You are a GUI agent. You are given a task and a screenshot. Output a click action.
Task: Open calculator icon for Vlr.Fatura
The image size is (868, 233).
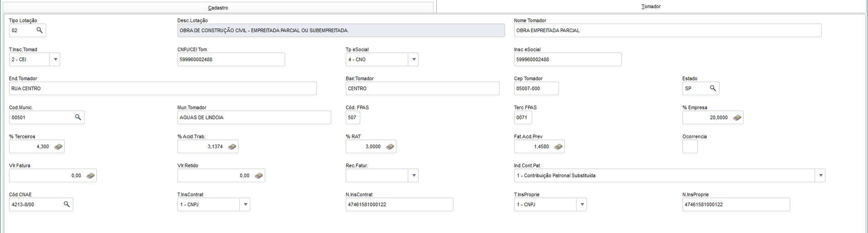click(x=90, y=175)
